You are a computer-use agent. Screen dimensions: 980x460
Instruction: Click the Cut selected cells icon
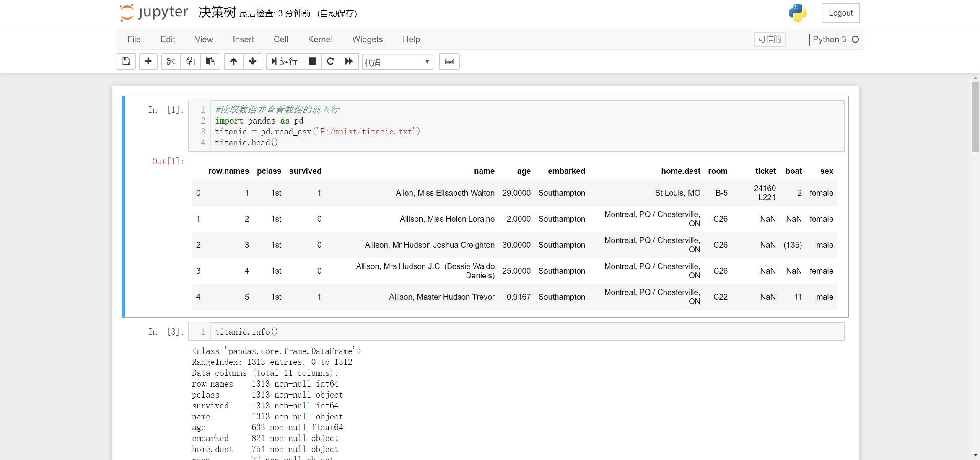click(169, 61)
